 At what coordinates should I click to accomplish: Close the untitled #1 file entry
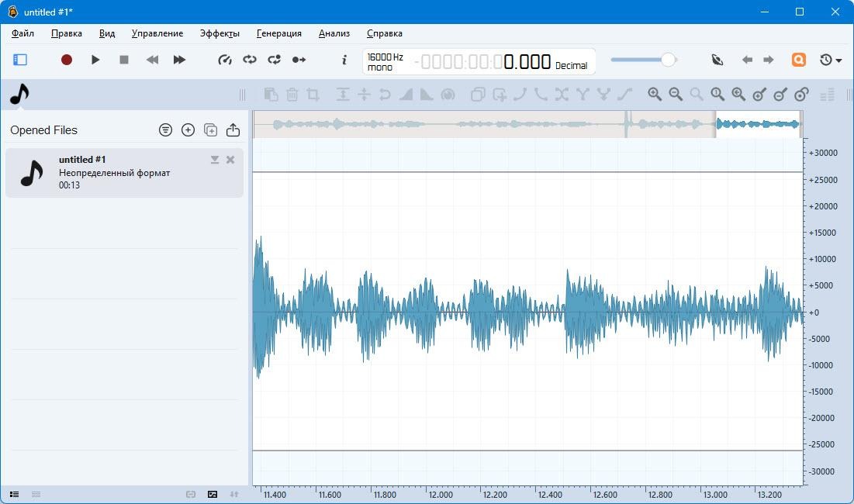[230, 160]
